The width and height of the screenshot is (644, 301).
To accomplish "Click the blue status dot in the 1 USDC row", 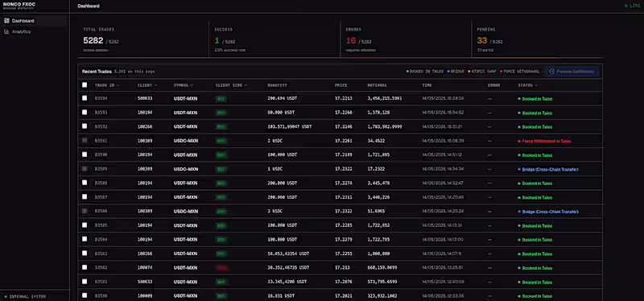I will [x=519, y=169].
